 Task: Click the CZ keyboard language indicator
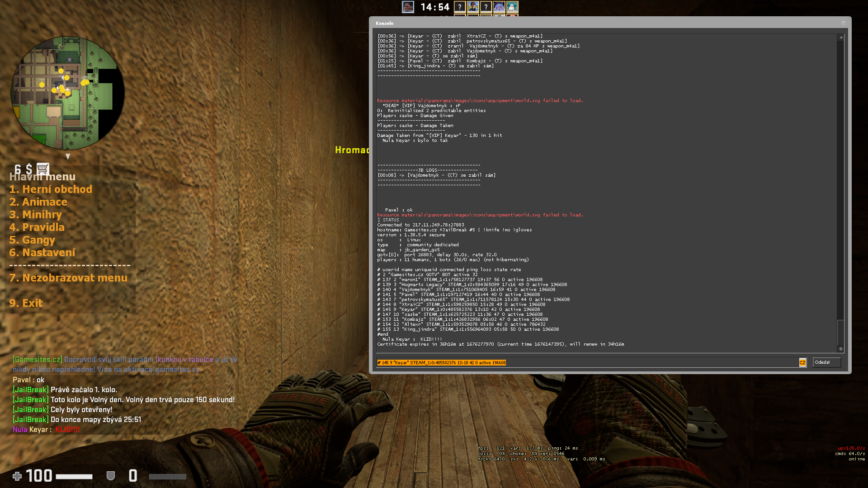pos(802,362)
